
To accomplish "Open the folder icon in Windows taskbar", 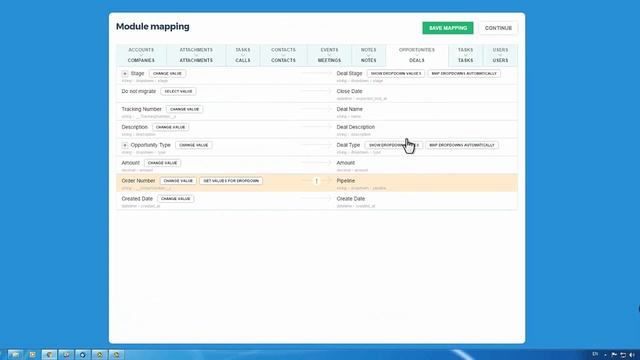I will coord(15,355).
